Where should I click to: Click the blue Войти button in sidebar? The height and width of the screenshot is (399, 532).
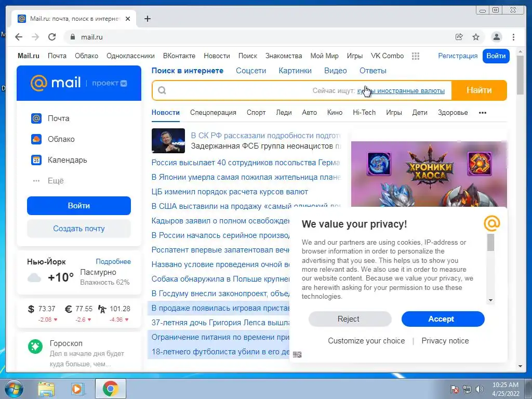(x=79, y=206)
